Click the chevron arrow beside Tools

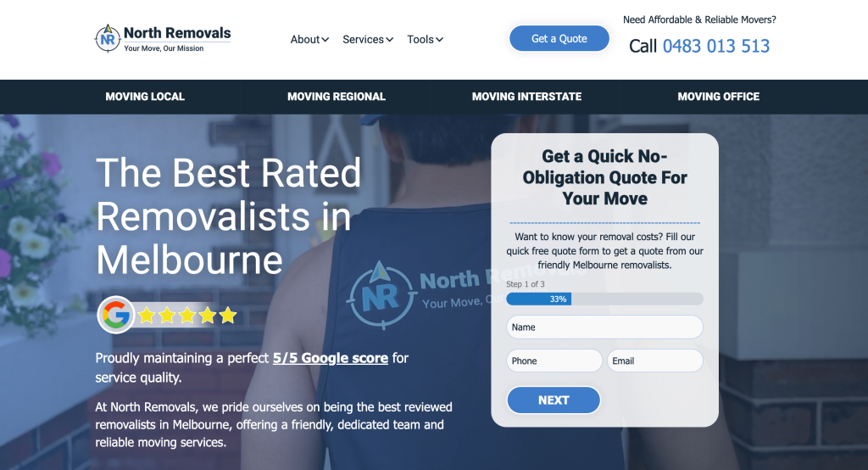coord(439,39)
